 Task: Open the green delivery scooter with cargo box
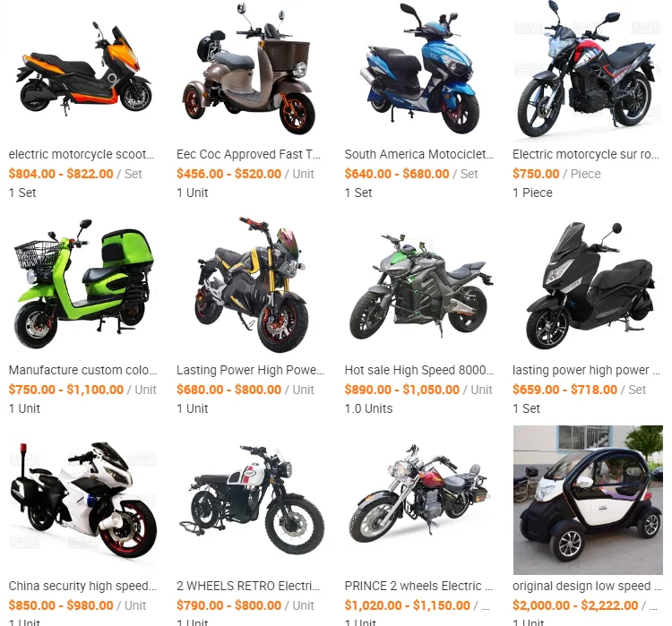tap(83, 284)
